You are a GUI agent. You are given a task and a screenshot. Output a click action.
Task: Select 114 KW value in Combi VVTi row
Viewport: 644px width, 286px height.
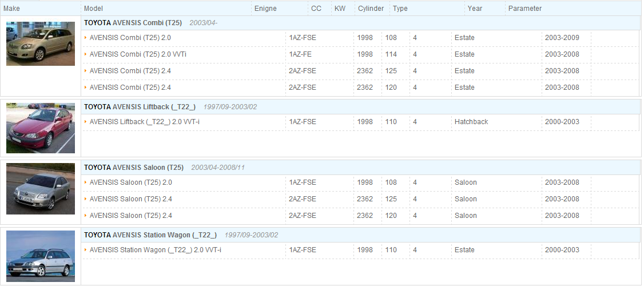[391, 54]
